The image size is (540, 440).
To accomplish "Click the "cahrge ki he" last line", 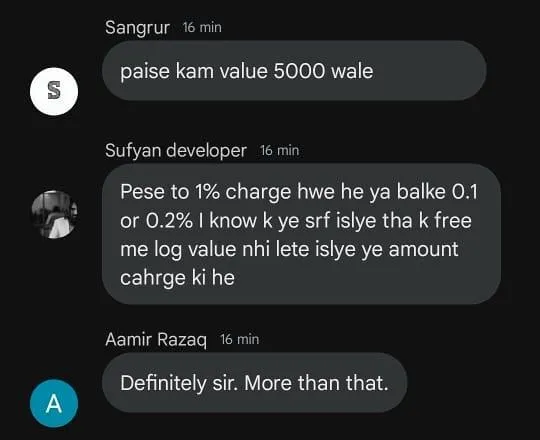I will (177, 277).
